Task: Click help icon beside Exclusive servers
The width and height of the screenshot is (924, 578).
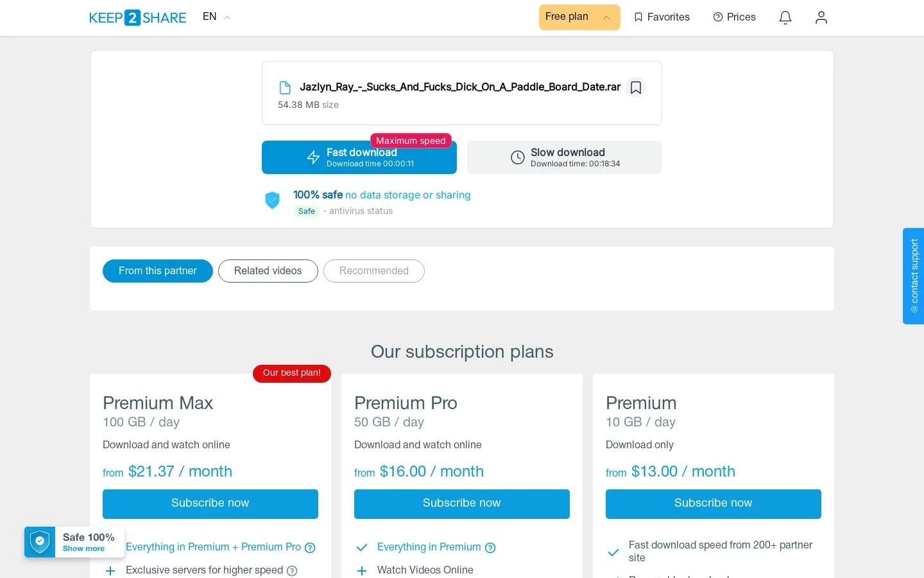Action: pyautogui.click(x=292, y=571)
